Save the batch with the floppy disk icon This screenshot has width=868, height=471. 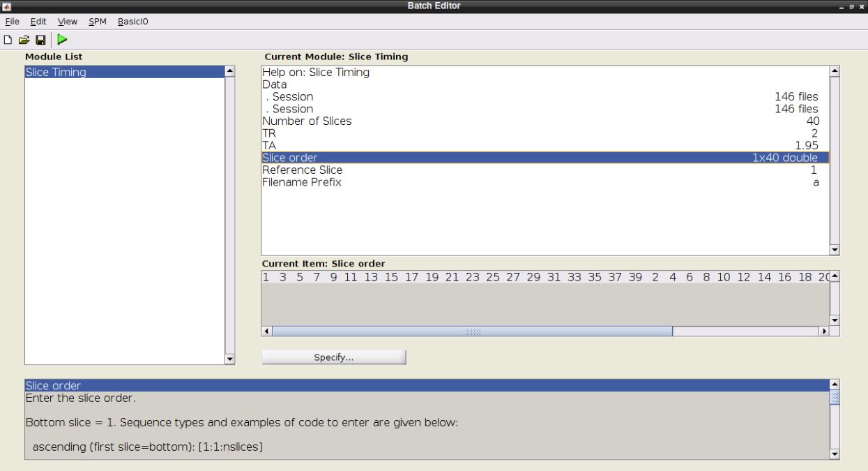tap(40, 40)
